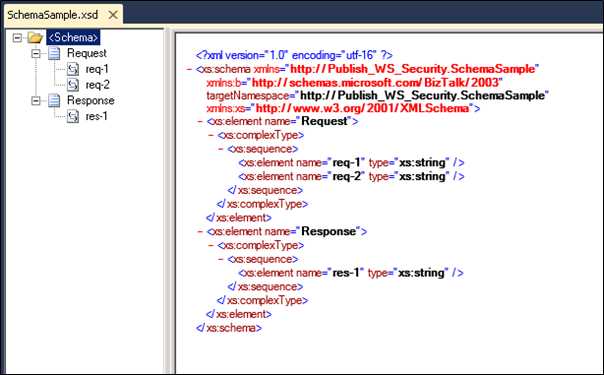Collapse the Response xs:element in XML
Viewport: 604px width, 375px height.
200,231
